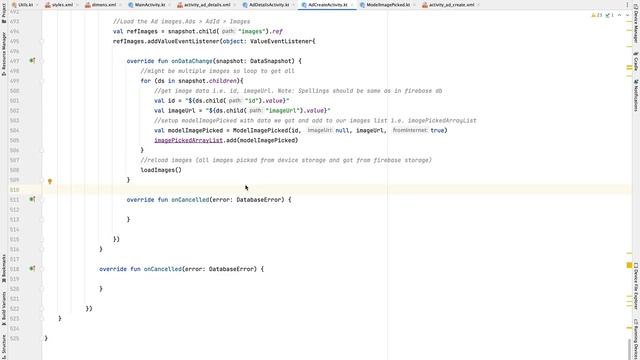Switch to the Utils.kt editor tab
Image resolution: width=640 pixels, height=360 pixels.
pos(25,5)
